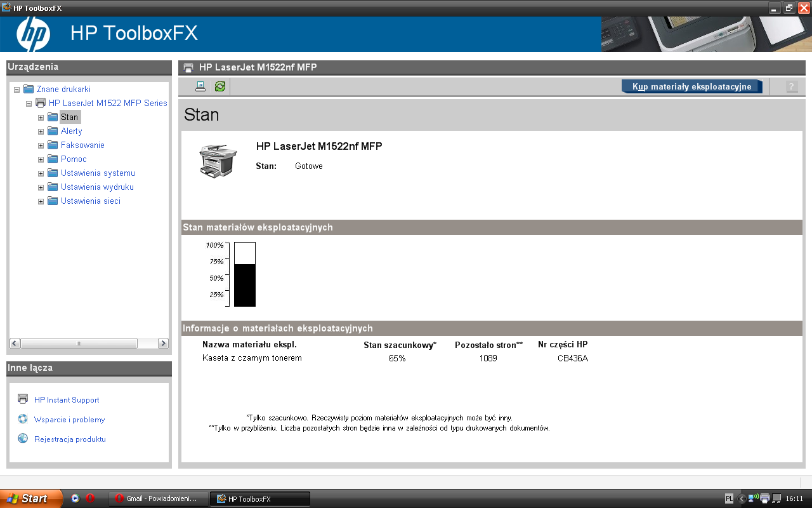Click the device page icon in the toolbar
Viewport: 812px width, 508px height.
(200, 86)
